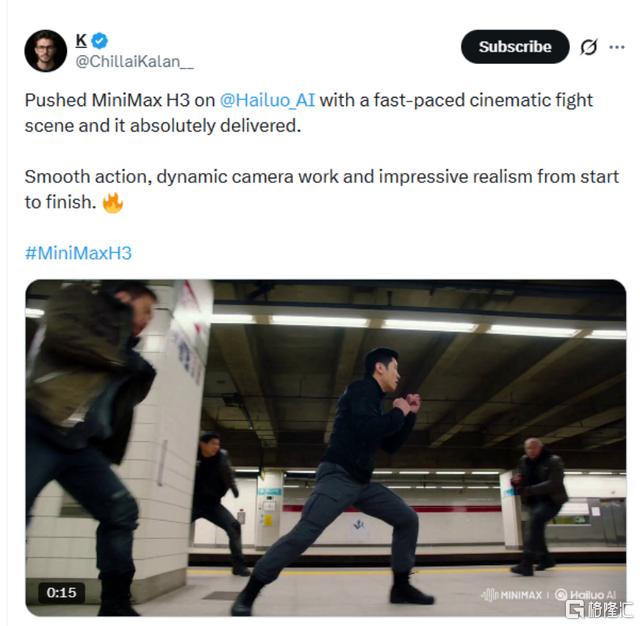Open the three-dot more options menu

tap(617, 47)
